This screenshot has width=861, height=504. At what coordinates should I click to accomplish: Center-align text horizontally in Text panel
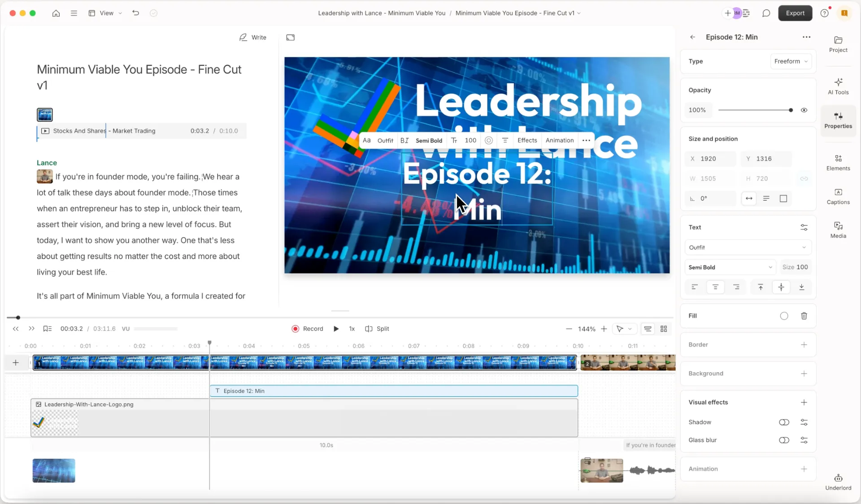[715, 287]
